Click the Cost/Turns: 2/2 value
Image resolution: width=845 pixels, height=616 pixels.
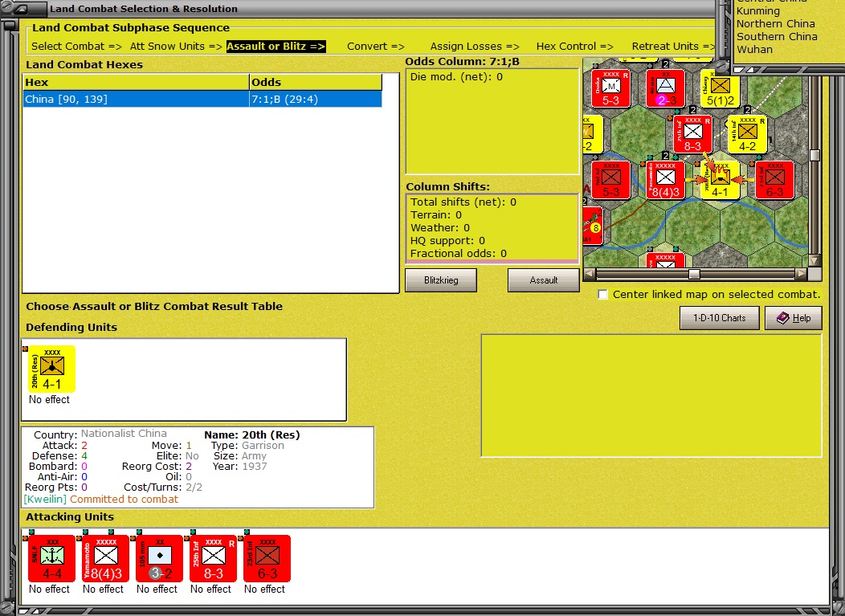click(194, 487)
